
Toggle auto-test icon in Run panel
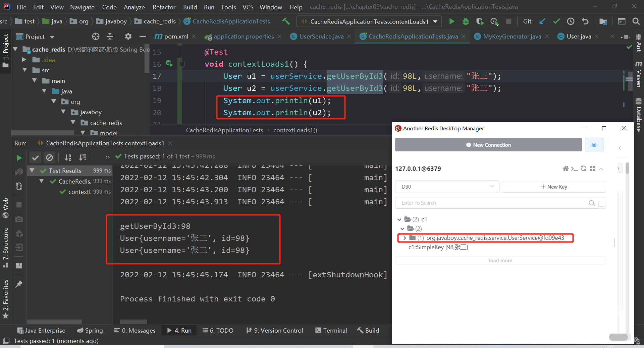(19, 186)
